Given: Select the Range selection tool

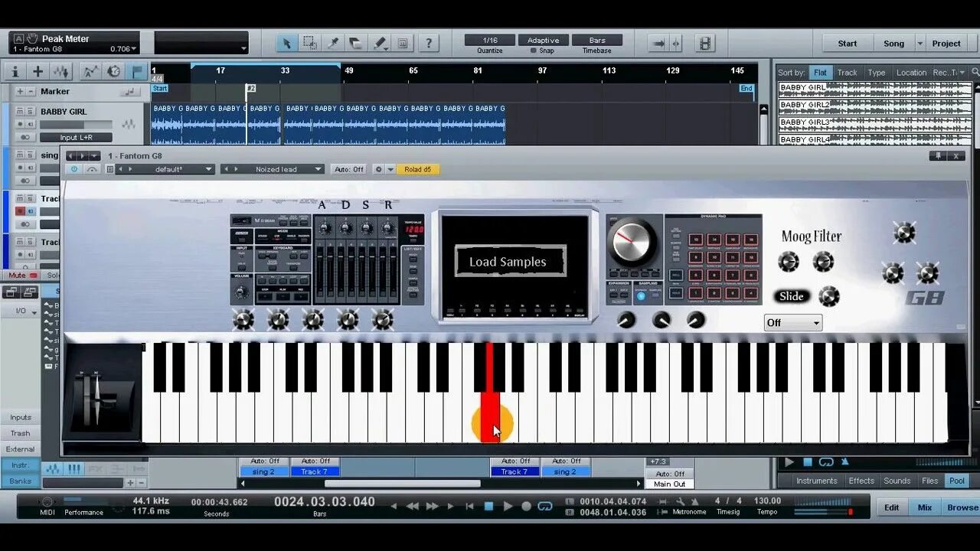Looking at the screenshot, I should [309, 43].
